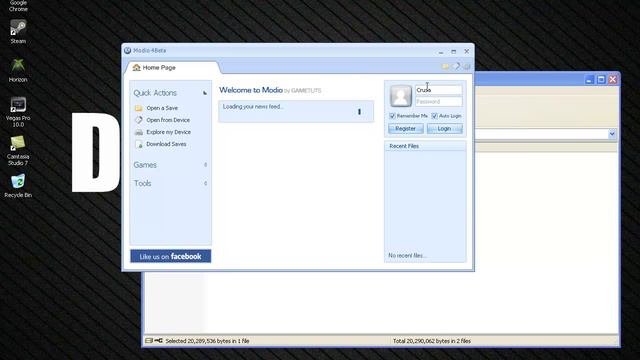The width and height of the screenshot is (640, 360).
Task: Select Open from Device quick action
Action: point(168,120)
